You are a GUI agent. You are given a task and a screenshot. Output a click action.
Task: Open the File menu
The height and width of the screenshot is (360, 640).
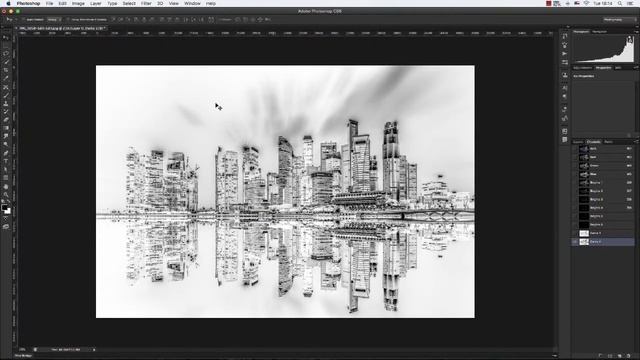(49, 3)
